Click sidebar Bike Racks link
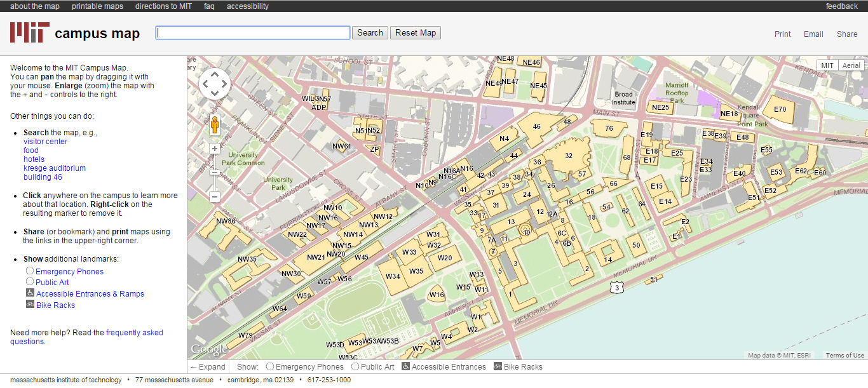The height and width of the screenshot is (388, 868). [55, 305]
